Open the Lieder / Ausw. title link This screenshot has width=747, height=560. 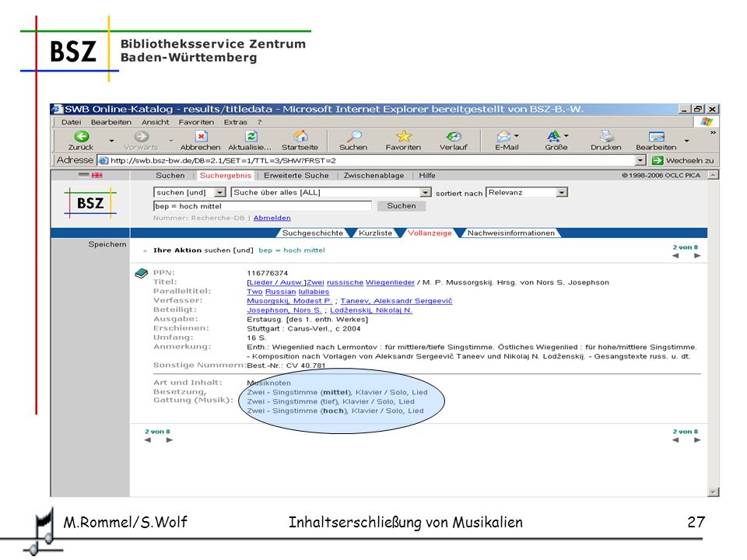(276, 282)
